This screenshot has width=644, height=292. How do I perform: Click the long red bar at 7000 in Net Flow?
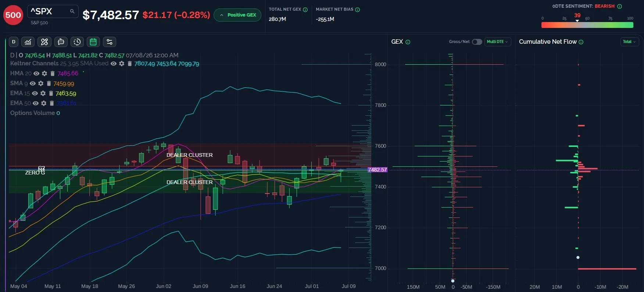[607, 269]
